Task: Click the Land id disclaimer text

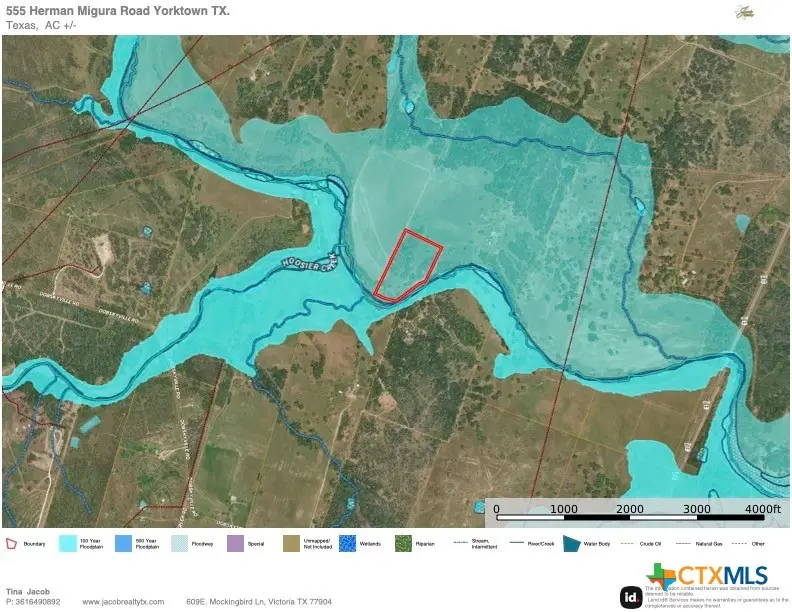Action: tap(717, 597)
